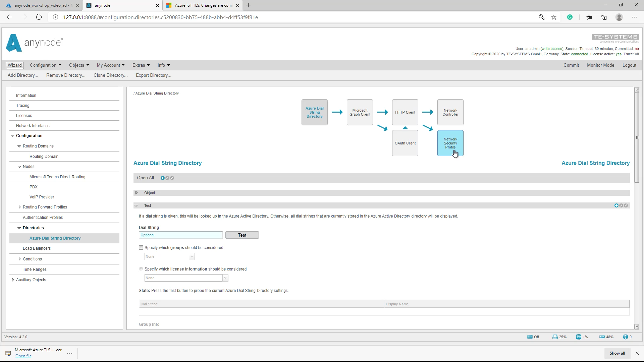Open the browser profile avatar
Image resolution: width=644 pixels, height=362 pixels.
(x=619, y=17)
